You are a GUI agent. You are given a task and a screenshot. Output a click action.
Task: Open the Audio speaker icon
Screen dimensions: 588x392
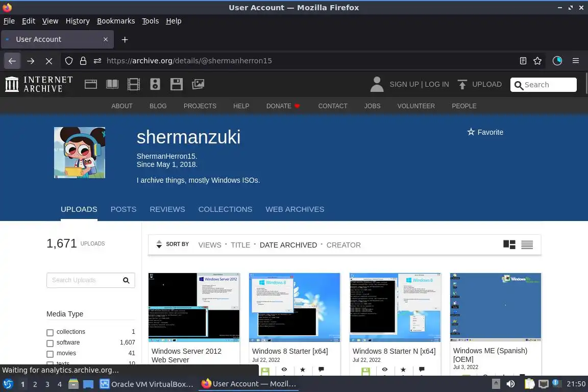pos(155,84)
